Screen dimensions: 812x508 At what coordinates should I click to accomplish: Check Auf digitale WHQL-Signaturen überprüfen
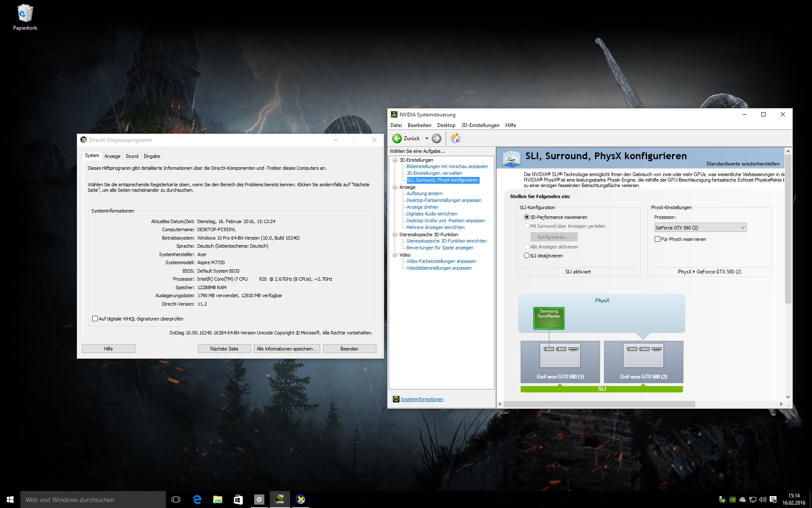point(95,319)
